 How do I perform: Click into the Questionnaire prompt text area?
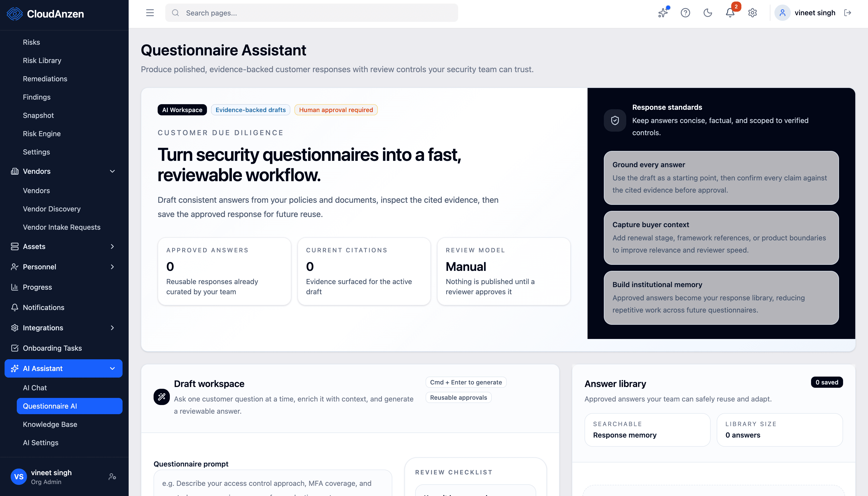[x=273, y=483]
